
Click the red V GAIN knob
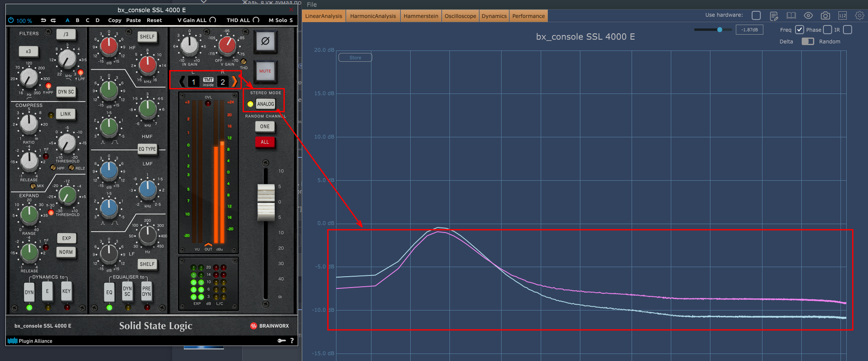[x=227, y=46]
